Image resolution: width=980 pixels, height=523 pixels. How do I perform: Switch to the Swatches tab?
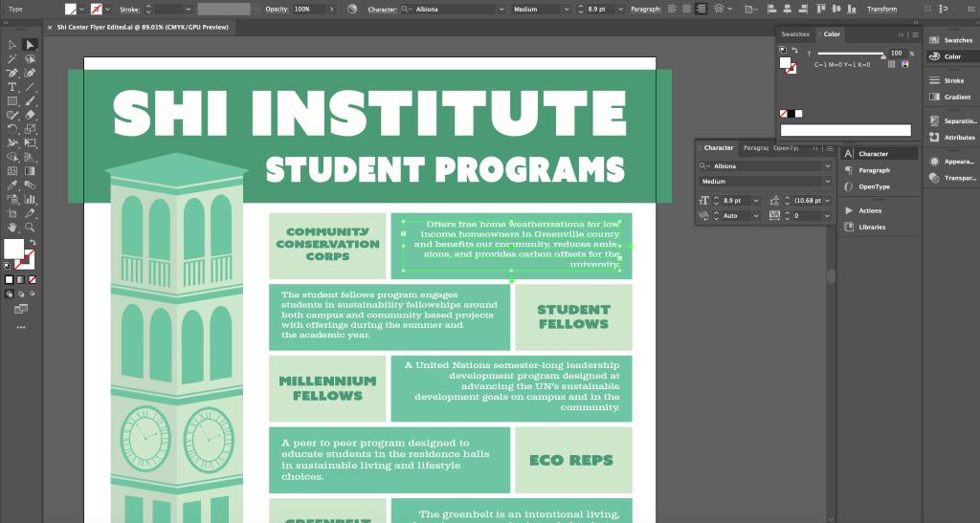click(x=795, y=34)
